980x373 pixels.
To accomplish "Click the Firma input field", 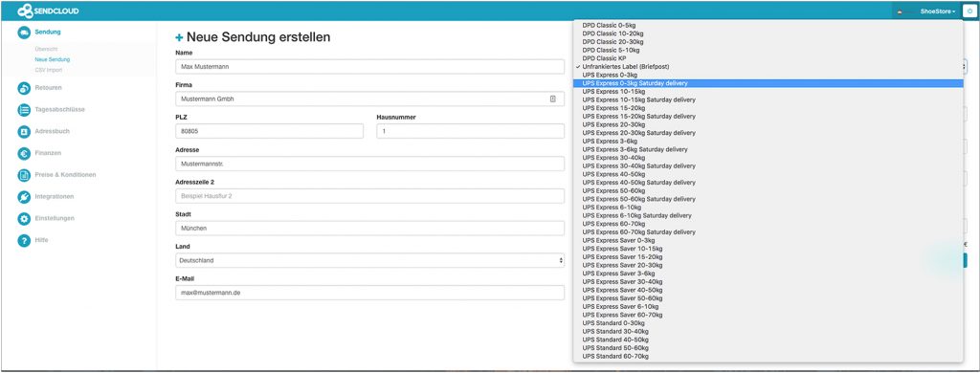I will (369, 99).
